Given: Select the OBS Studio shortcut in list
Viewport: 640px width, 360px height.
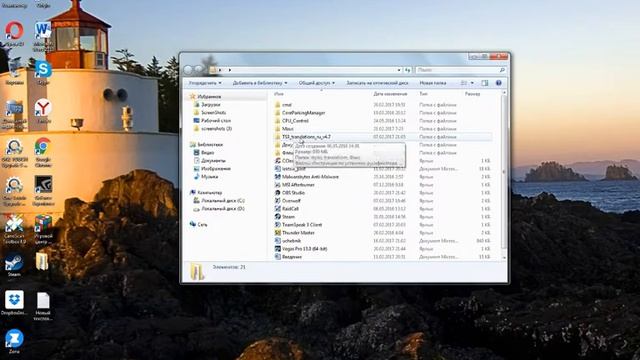Looking at the screenshot, I should coord(293,193).
